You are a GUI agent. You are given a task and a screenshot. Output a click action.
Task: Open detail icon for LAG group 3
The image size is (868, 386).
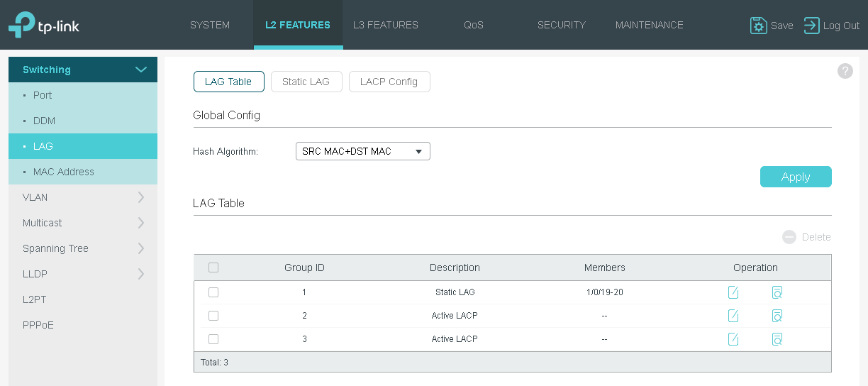tap(777, 339)
